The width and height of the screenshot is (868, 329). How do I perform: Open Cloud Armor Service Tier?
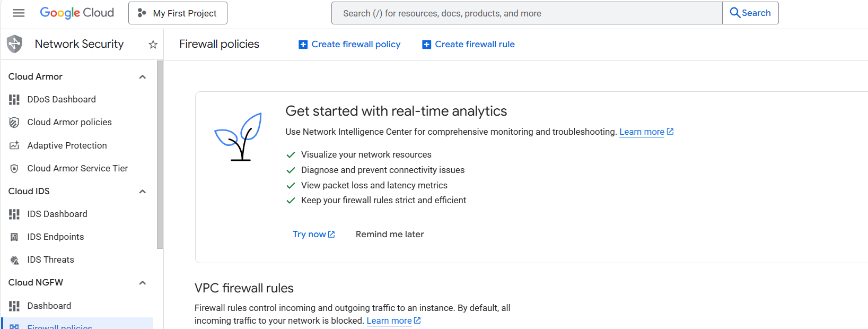click(x=77, y=169)
